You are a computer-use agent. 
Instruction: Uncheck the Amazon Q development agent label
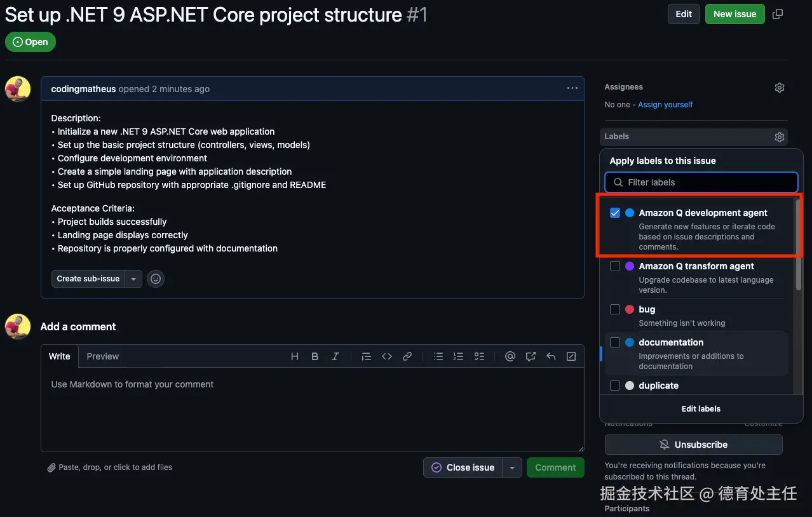click(615, 213)
